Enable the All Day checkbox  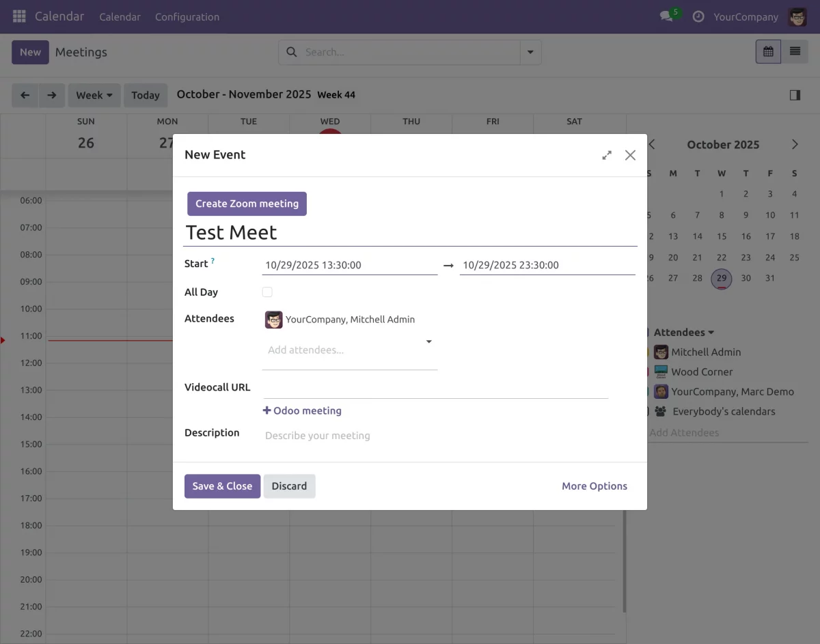[x=267, y=292]
